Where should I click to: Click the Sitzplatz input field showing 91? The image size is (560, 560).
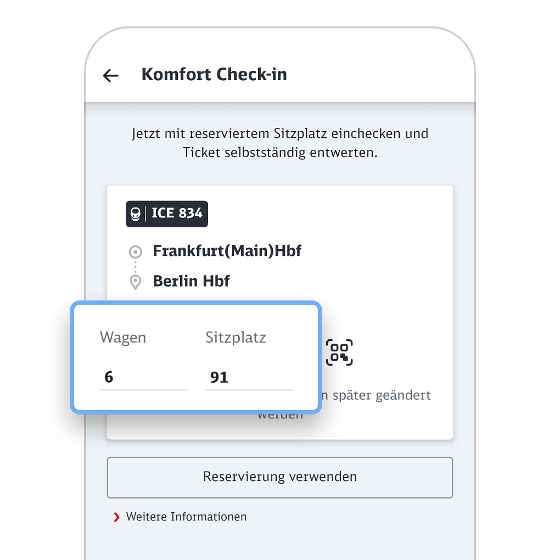(x=249, y=378)
